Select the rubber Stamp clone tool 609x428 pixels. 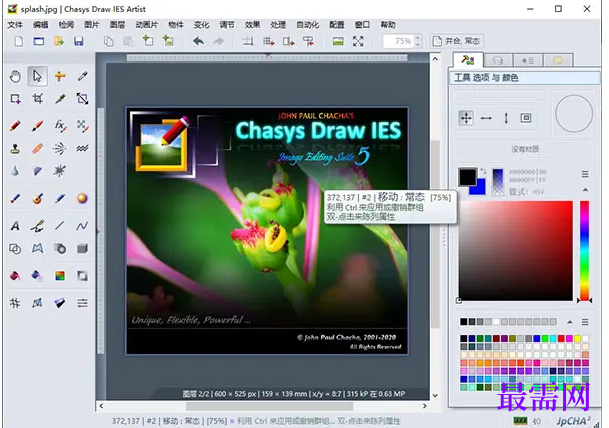[15, 148]
